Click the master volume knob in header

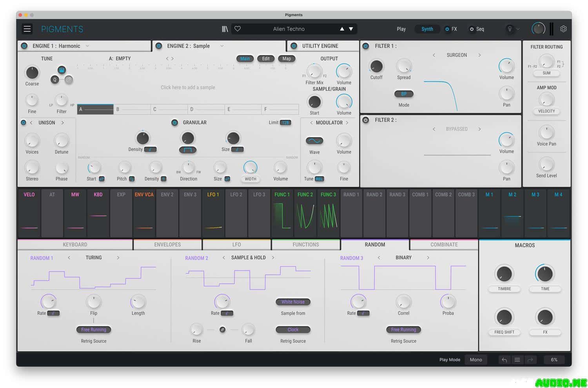[x=538, y=29]
